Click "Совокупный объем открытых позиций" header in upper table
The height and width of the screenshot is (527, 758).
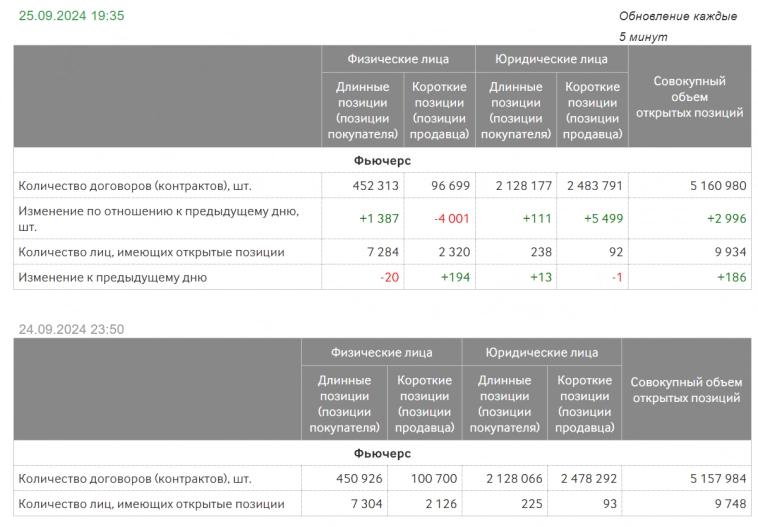689,97
